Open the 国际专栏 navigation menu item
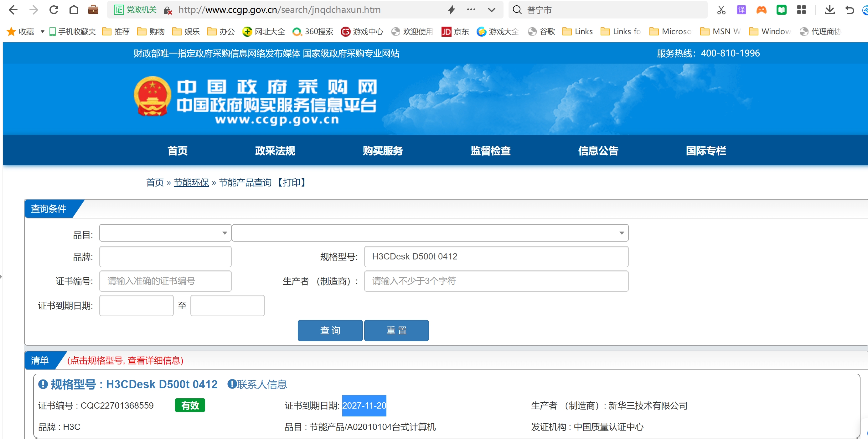The width and height of the screenshot is (868, 439). coord(706,151)
